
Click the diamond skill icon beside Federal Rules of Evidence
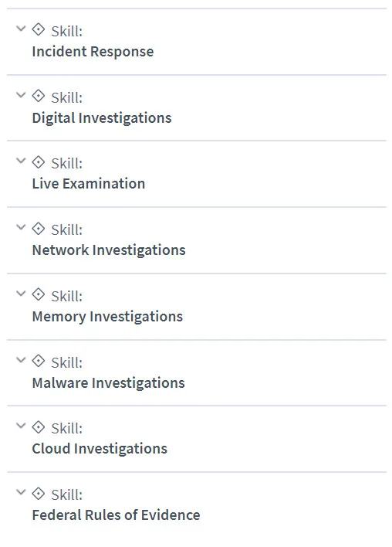[x=39, y=493]
